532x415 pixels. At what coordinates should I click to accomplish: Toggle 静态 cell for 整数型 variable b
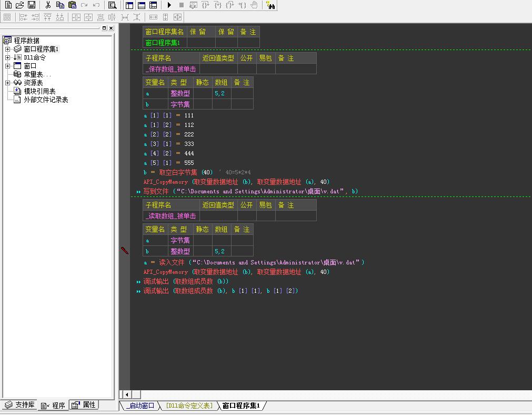pos(203,251)
